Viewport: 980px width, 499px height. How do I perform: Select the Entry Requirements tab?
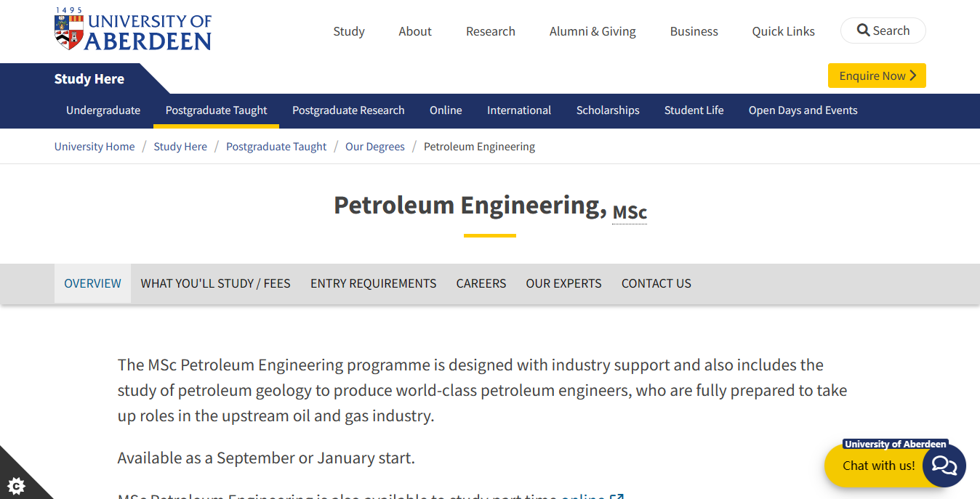click(x=373, y=283)
